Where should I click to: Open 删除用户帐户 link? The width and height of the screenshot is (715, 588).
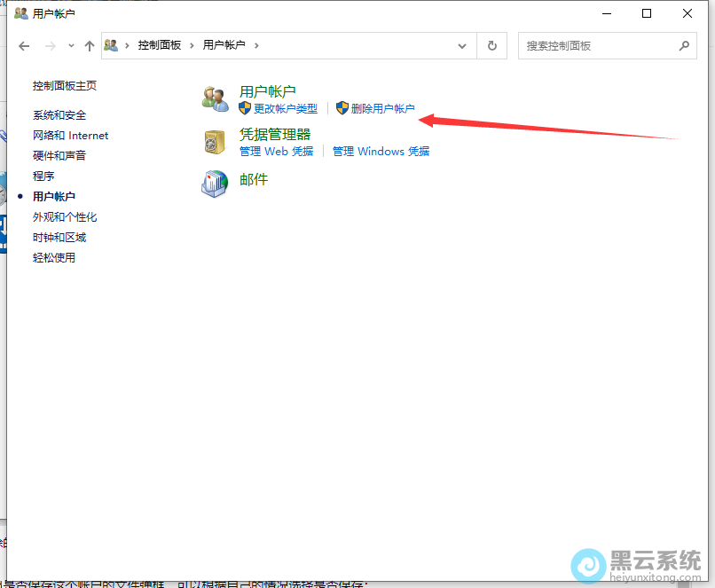(382, 109)
